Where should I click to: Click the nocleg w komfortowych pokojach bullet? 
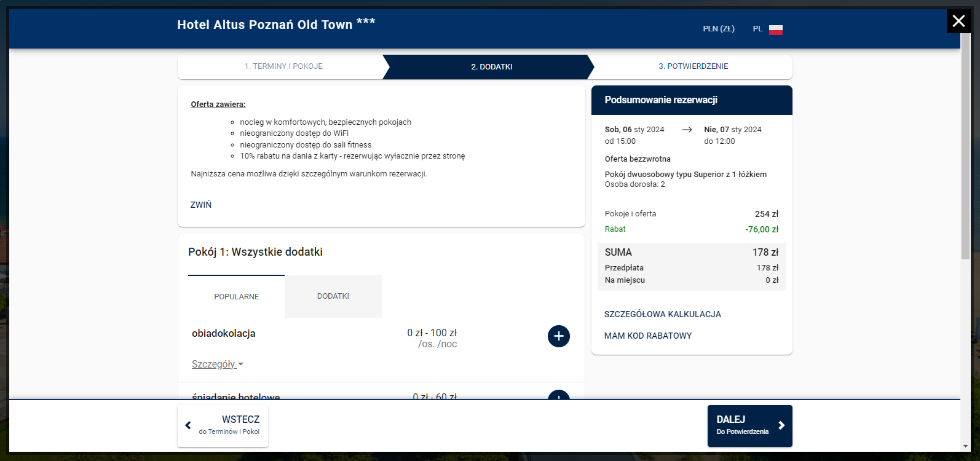point(325,122)
